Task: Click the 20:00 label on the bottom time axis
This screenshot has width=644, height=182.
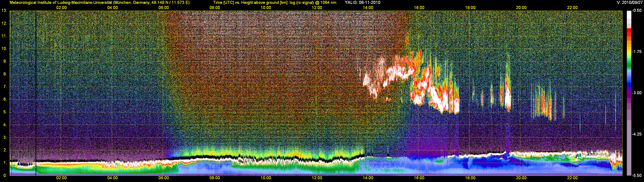Action: [x=521, y=178]
